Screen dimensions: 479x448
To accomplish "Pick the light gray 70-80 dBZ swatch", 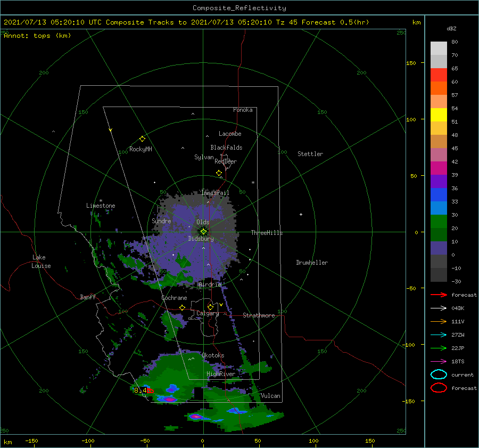I will 439,48.
